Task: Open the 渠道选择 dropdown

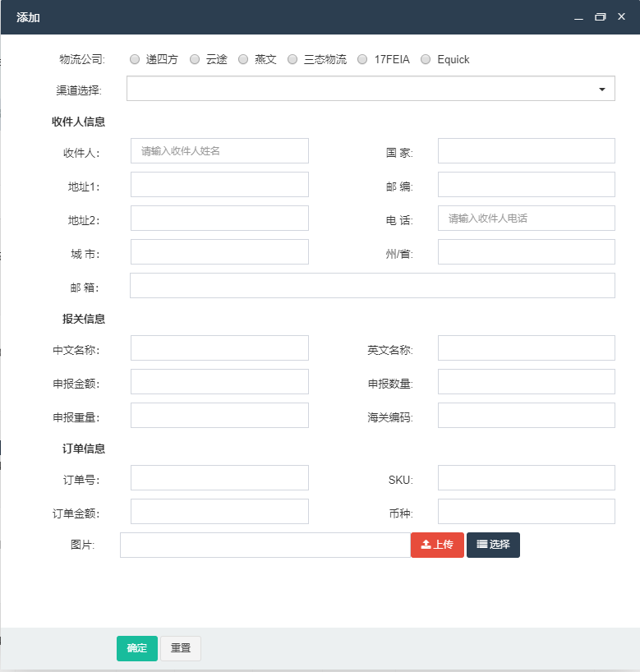Action: [371, 89]
